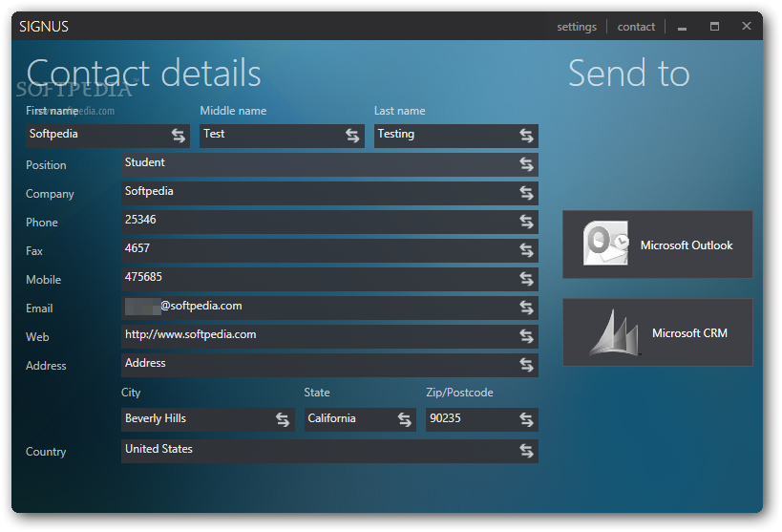Click the swap icon in the Mobile row
782x532 pixels.
pos(527,279)
